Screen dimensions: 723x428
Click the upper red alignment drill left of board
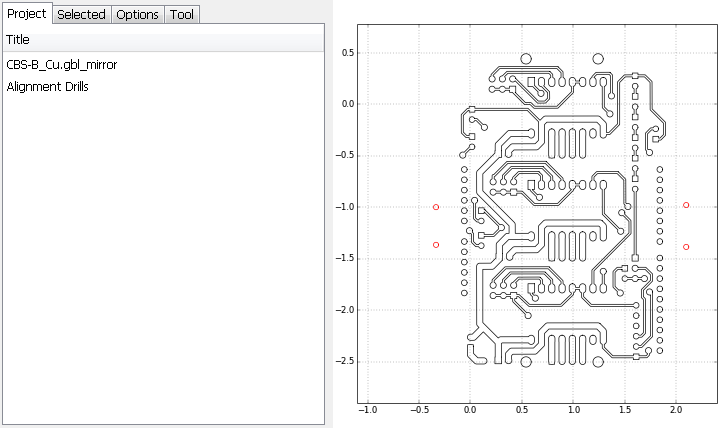436,207
